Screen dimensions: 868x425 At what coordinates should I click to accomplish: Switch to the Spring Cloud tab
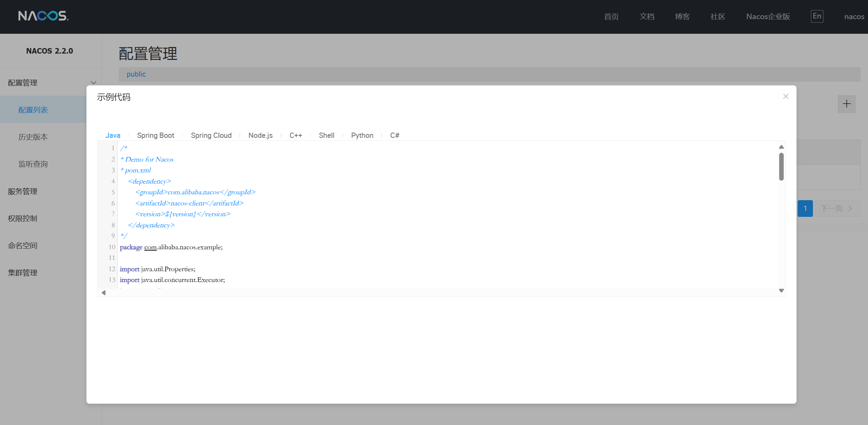(x=211, y=135)
